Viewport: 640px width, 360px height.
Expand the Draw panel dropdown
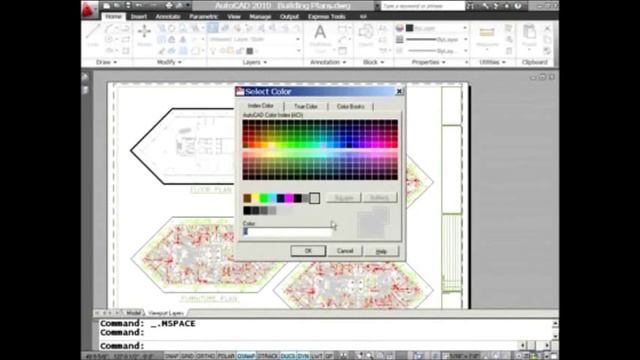click(107, 62)
